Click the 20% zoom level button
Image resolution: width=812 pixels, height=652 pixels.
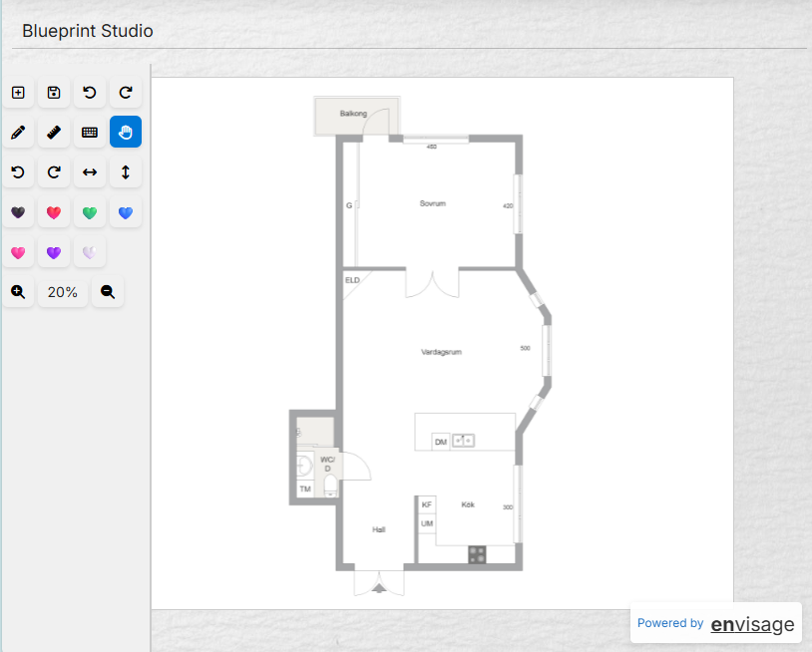[x=63, y=292]
